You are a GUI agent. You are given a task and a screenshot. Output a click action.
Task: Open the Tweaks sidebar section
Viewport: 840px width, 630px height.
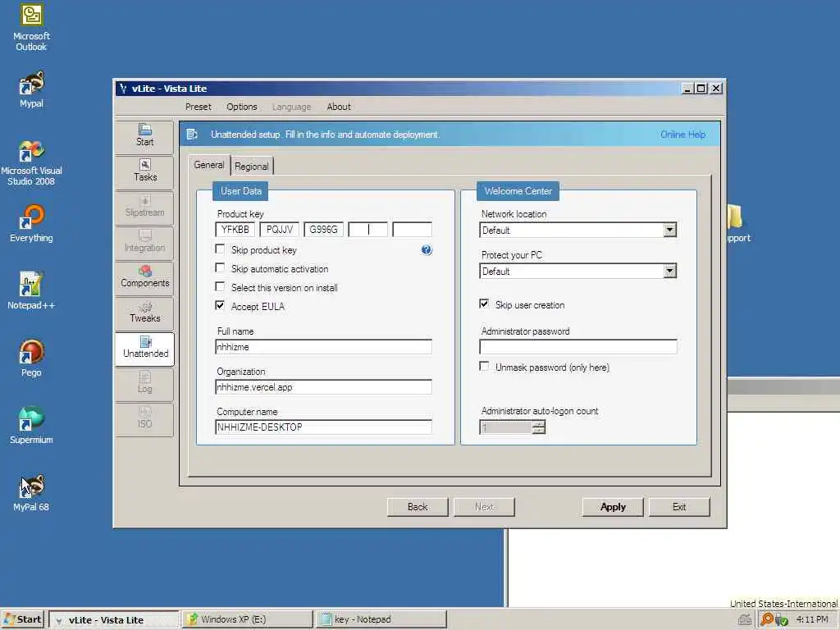coord(144,313)
